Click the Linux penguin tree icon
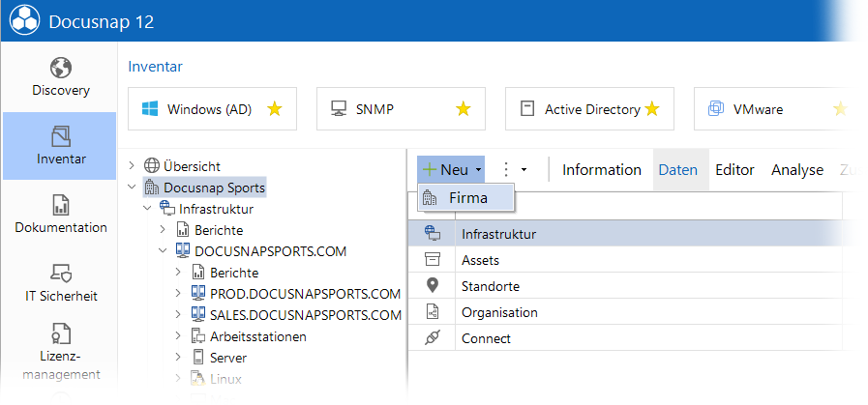Viewport: 868px width, 405px height. click(x=198, y=379)
